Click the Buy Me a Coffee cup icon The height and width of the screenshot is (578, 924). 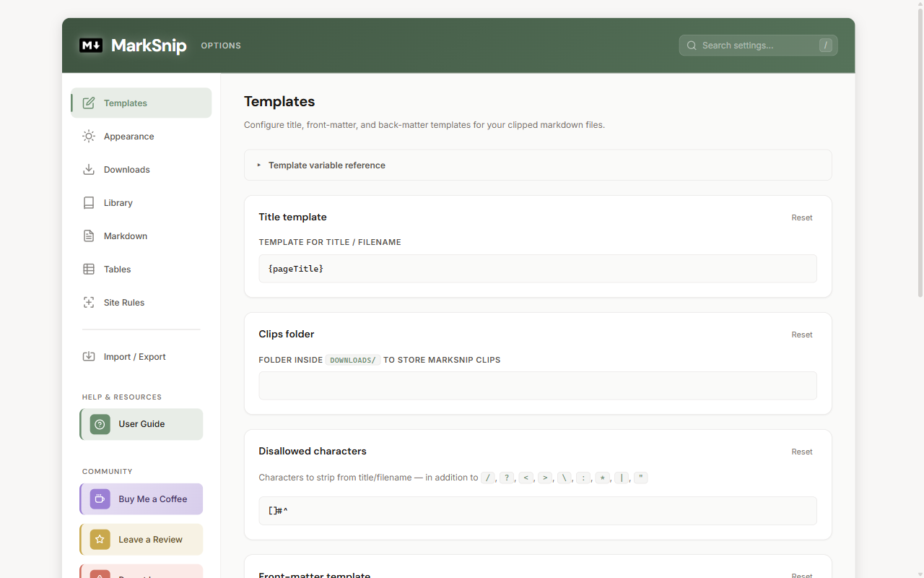click(x=100, y=499)
